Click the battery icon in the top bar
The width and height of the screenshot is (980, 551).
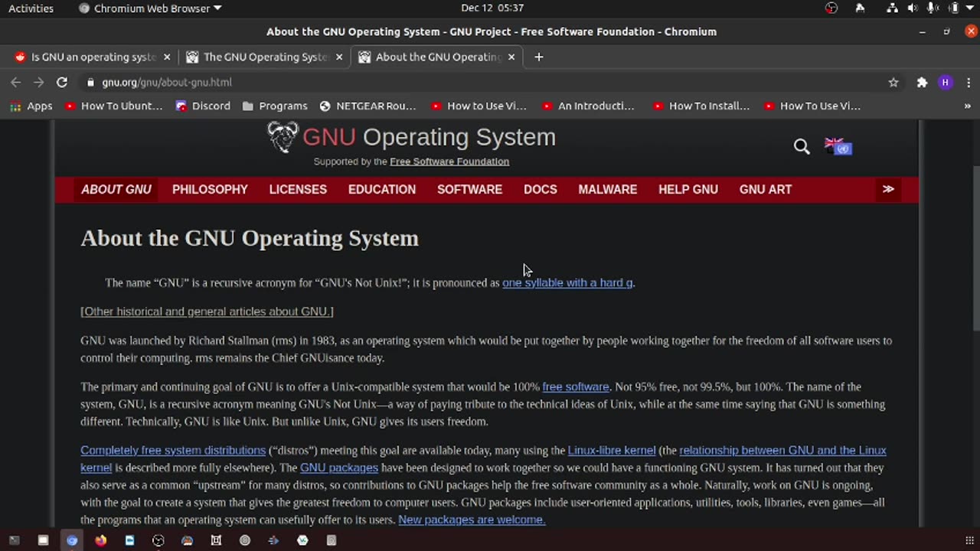(x=953, y=8)
